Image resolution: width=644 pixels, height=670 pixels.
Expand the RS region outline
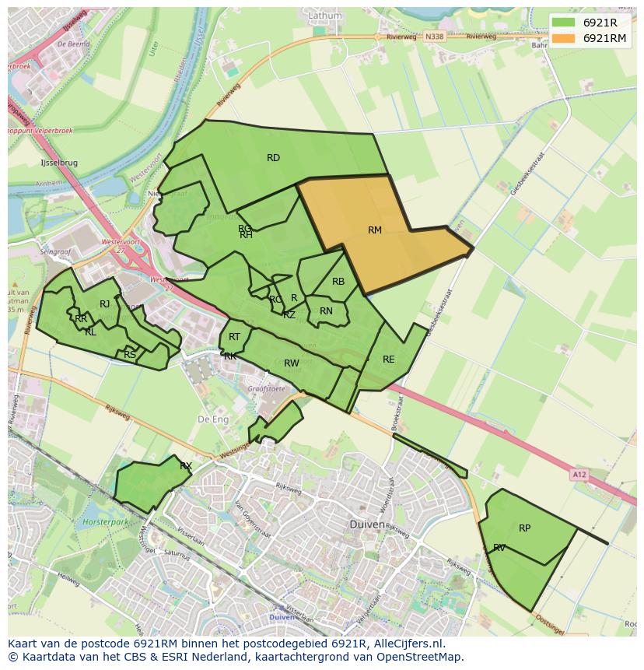128,355
